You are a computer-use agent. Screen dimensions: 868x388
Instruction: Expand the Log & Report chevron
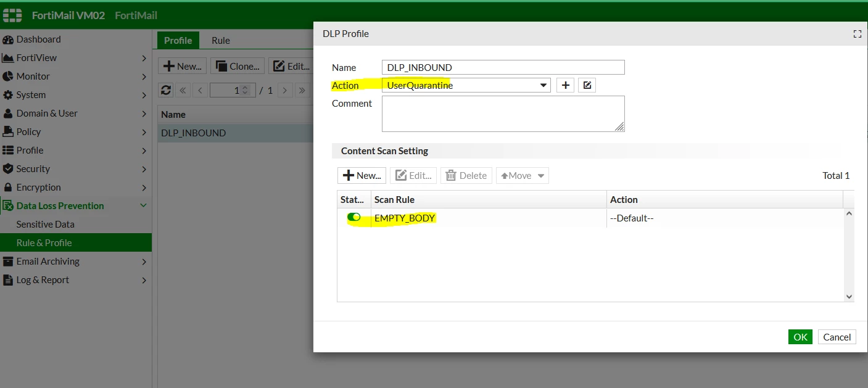click(144, 280)
